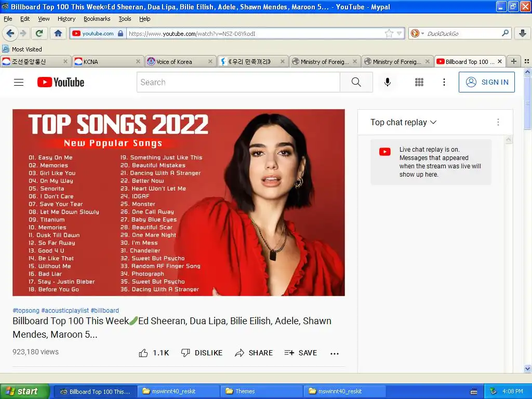Click the Windows Start button

point(24,391)
